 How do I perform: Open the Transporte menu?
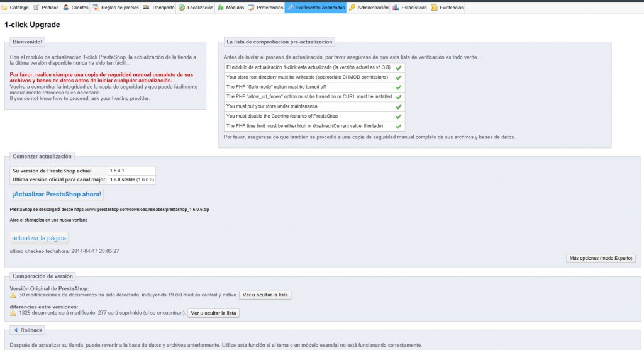(158, 8)
